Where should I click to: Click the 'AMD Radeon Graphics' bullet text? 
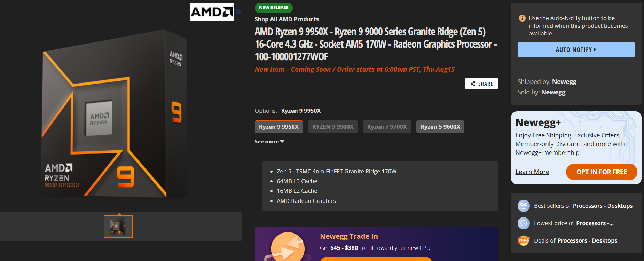[306, 201]
